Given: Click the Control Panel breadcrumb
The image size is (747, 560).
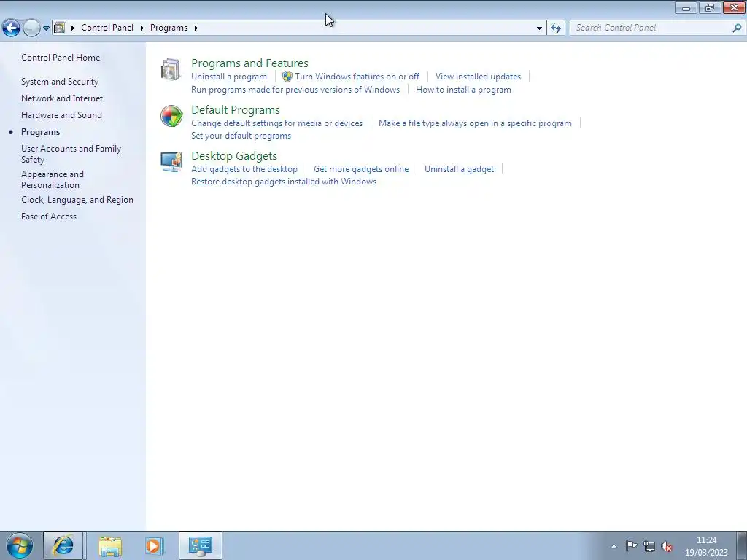Looking at the screenshot, I should (x=107, y=28).
